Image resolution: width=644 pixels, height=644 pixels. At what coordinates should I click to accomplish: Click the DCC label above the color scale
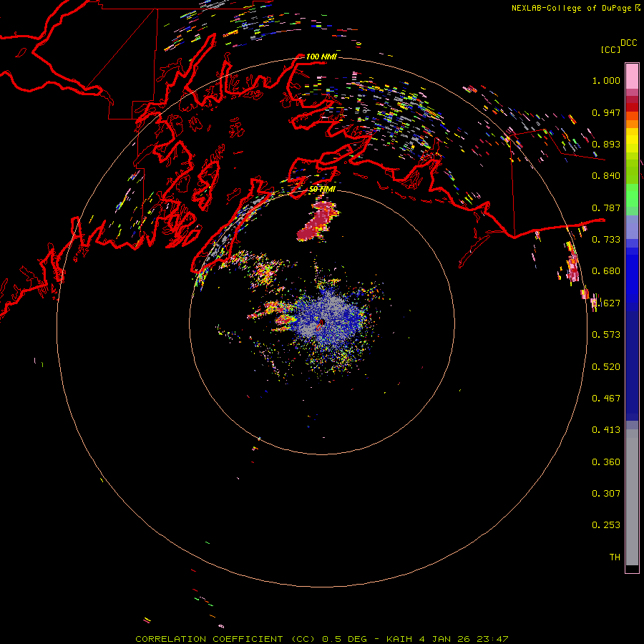628,43
